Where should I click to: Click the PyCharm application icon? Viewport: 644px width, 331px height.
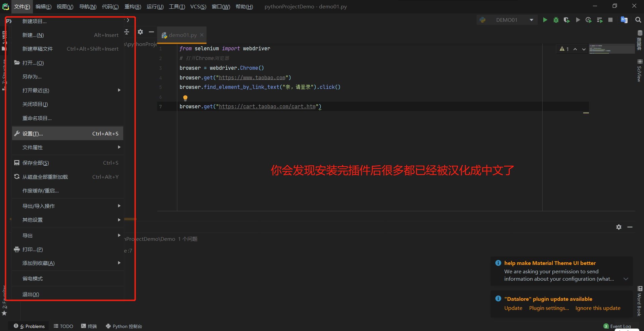[x=6, y=6]
